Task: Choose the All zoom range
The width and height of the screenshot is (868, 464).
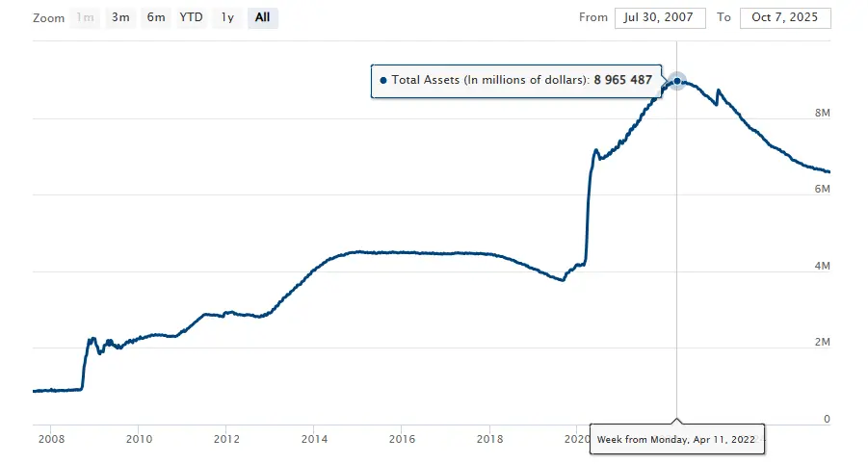Action: [262, 17]
